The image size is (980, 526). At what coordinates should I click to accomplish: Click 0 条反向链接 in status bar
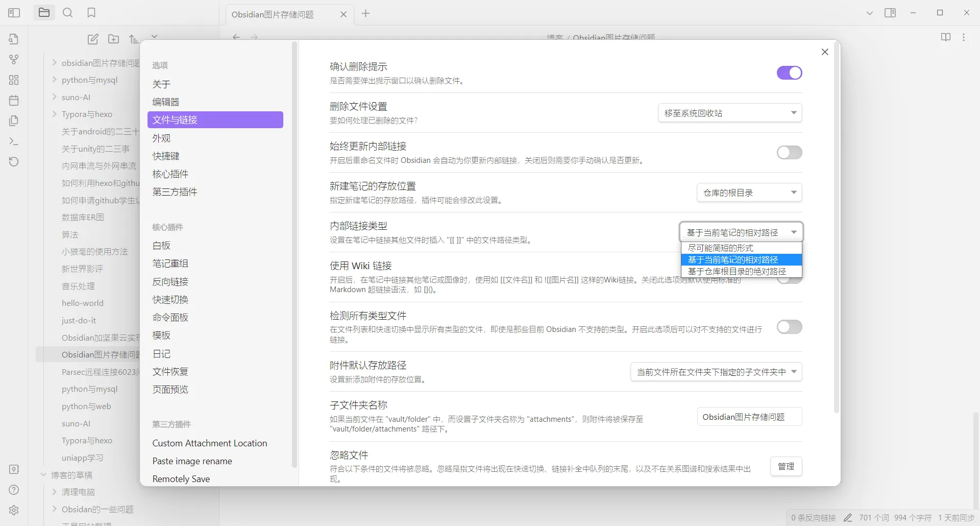point(814,518)
